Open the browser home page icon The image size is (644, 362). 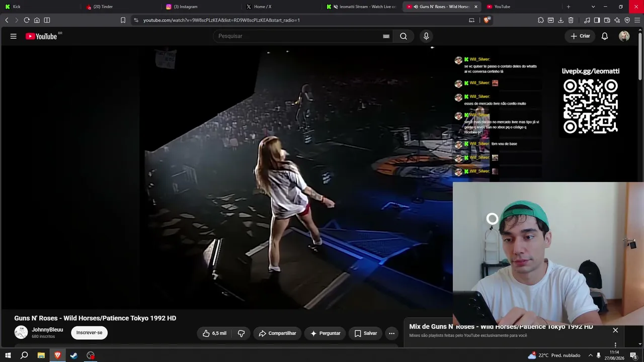(x=37, y=20)
